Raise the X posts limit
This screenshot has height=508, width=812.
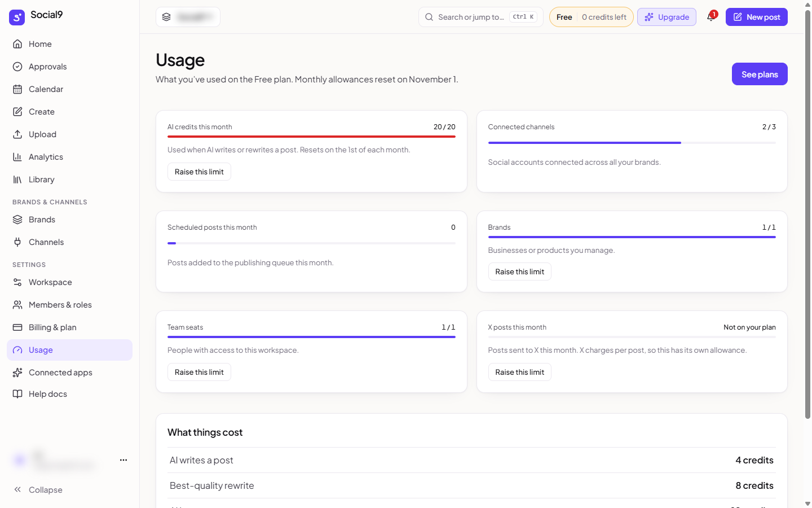pos(519,372)
